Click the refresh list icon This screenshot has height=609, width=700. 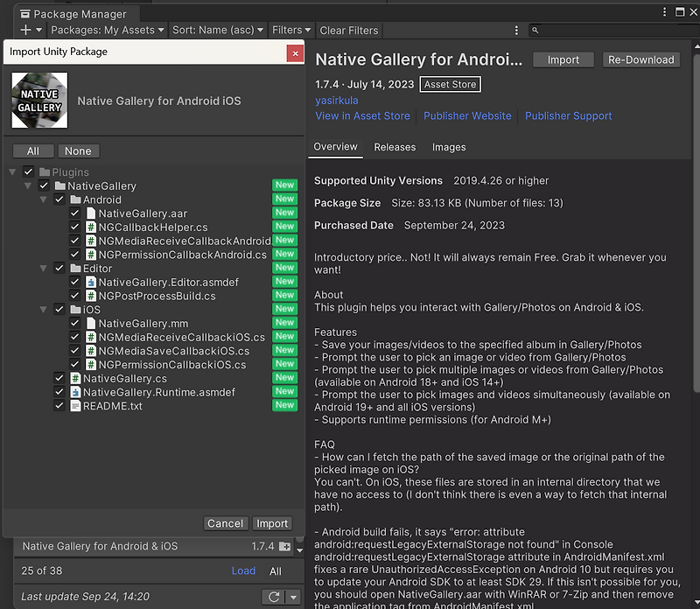(274, 597)
